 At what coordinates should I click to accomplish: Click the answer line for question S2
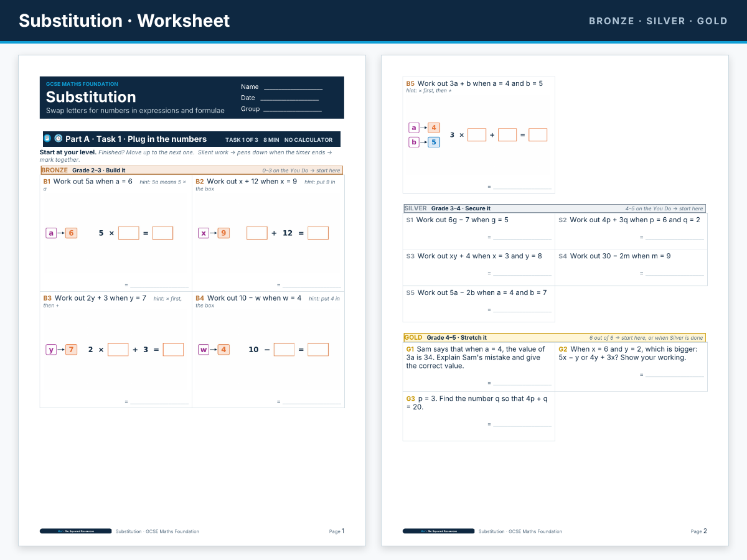click(674, 238)
